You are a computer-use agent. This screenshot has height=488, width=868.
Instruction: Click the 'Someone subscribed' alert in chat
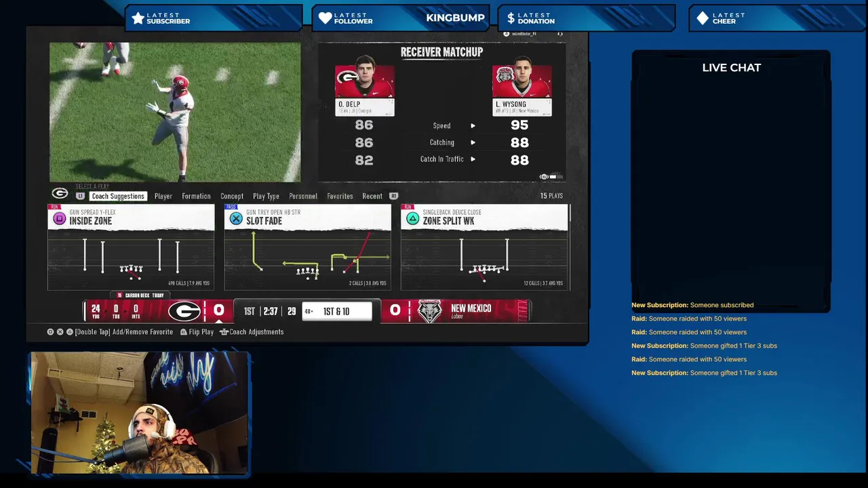point(692,305)
